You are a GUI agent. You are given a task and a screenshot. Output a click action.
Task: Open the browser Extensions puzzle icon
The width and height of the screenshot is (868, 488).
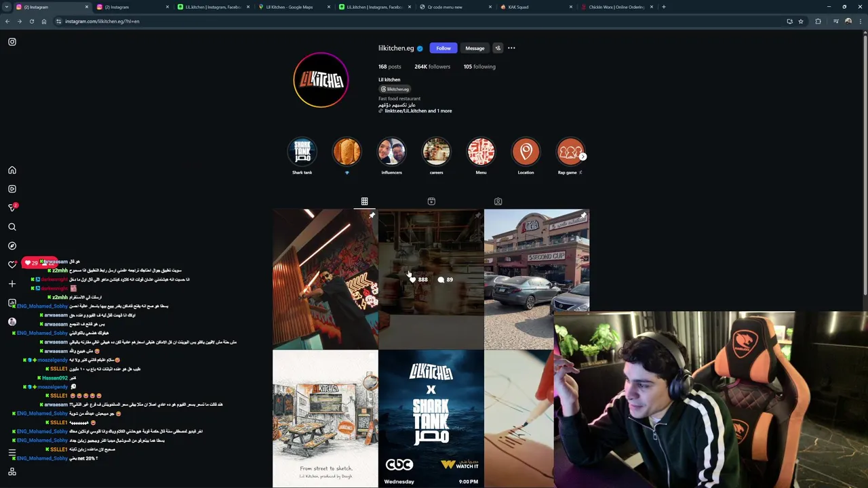pos(818,21)
